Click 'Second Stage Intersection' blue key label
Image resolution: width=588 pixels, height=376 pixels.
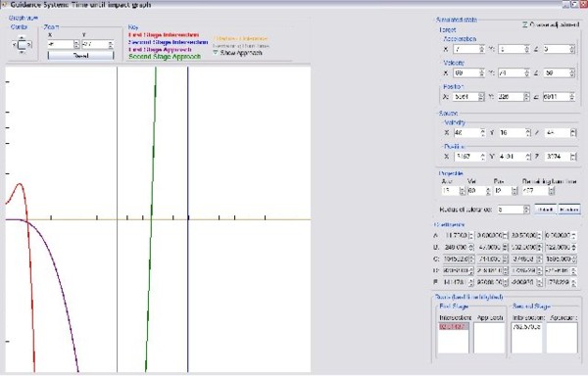168,42
